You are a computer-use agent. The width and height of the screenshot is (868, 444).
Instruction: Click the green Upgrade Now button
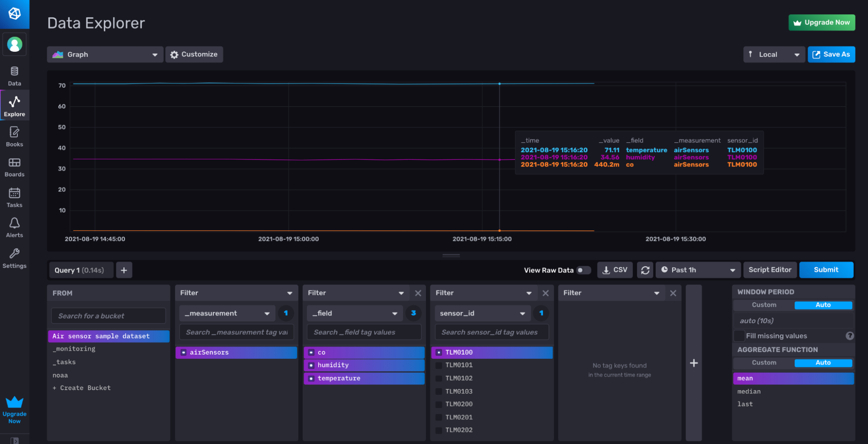[822, 23]
